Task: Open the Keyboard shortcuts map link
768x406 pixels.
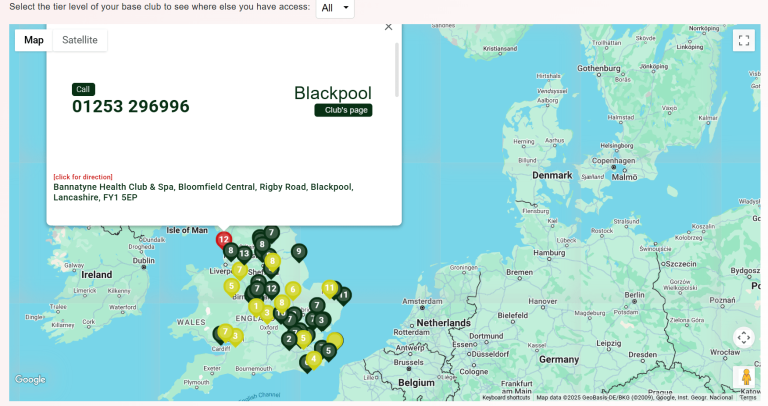Action: 505,397
